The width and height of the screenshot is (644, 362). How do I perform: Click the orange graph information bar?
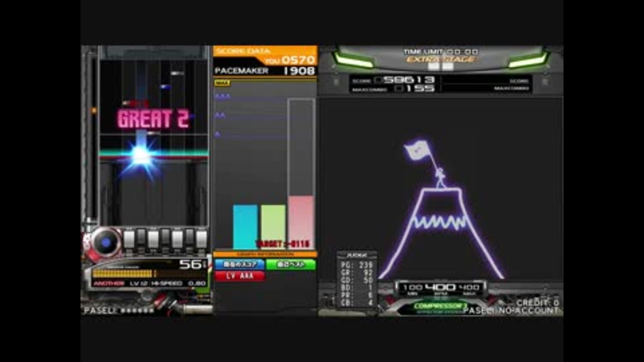point(265,255)
